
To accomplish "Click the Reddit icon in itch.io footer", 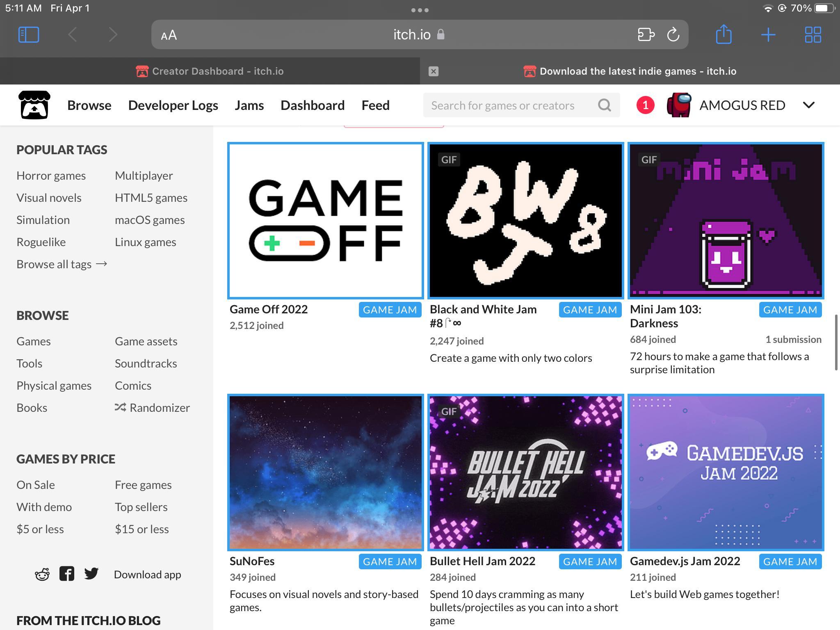I will coord(42,574).
